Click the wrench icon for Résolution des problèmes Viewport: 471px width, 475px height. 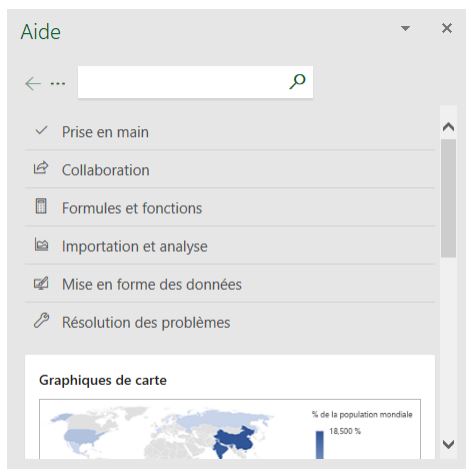pyautogui.click(x=41, y=321)
